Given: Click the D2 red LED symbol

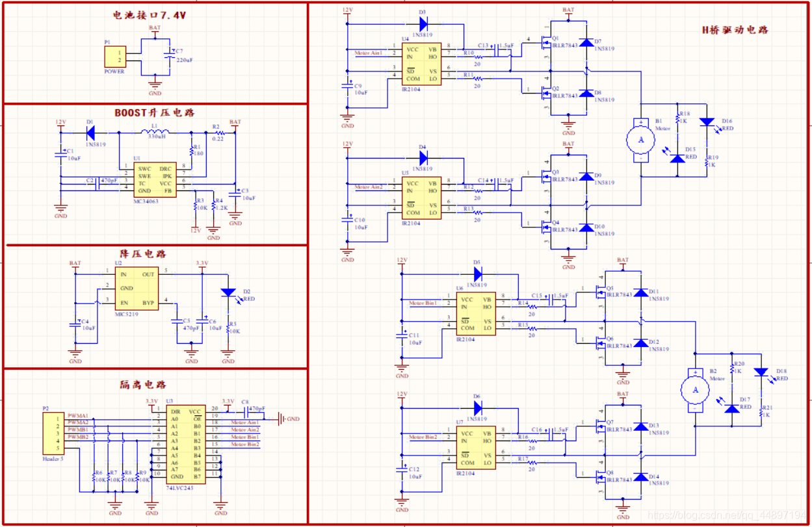Looking at the screenshot, I should 228,292.
